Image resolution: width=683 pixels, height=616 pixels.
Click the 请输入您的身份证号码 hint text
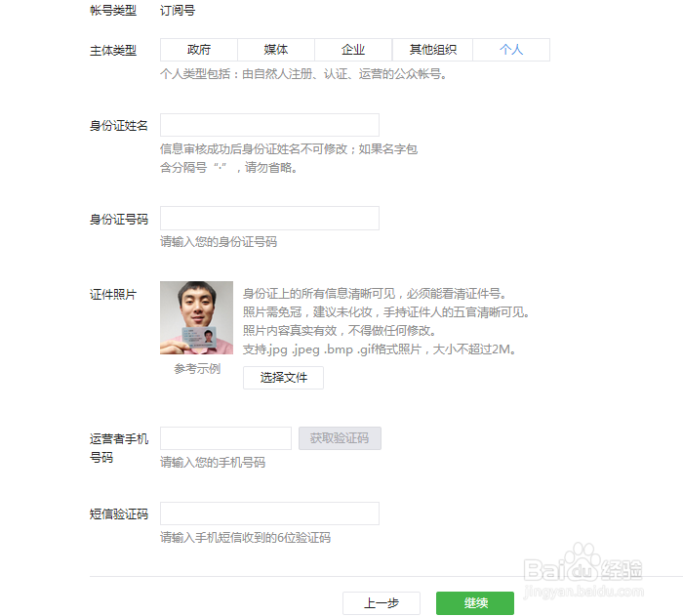click(219, 241)
